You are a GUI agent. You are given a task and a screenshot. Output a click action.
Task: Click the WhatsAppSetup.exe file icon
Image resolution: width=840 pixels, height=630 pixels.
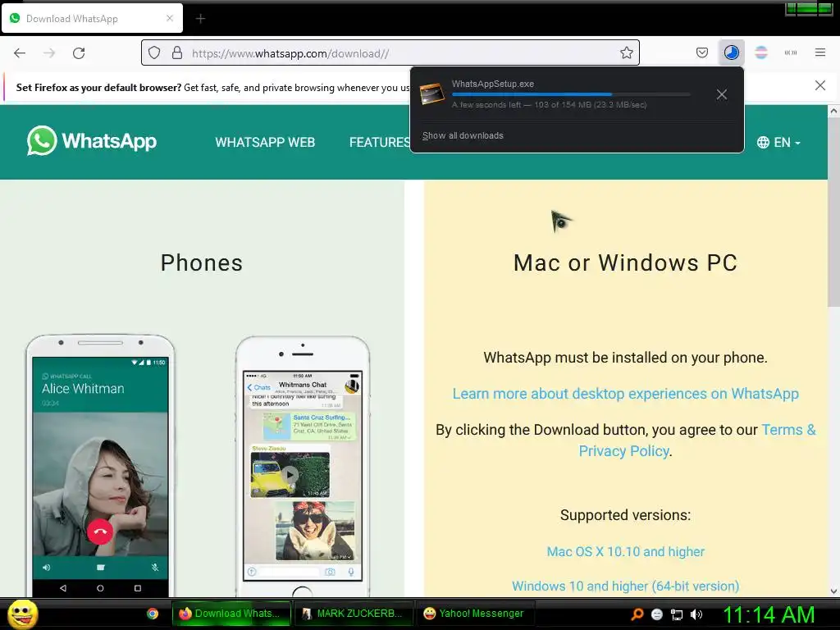click(431, 94)
